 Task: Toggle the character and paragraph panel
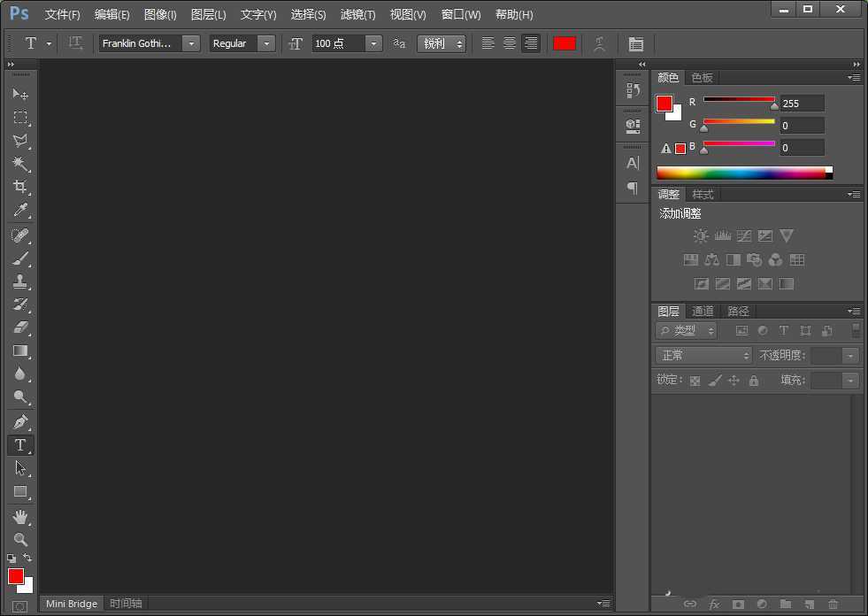click(635, 43)
